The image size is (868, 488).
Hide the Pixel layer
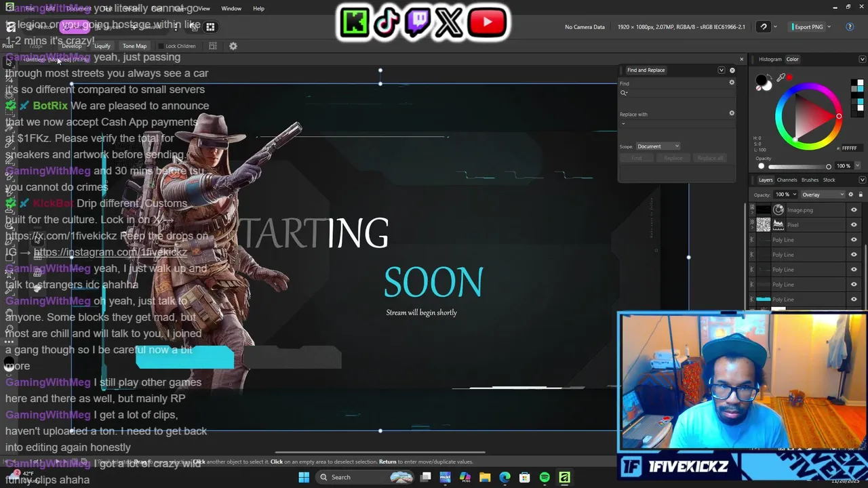click(x=854, y=225)
